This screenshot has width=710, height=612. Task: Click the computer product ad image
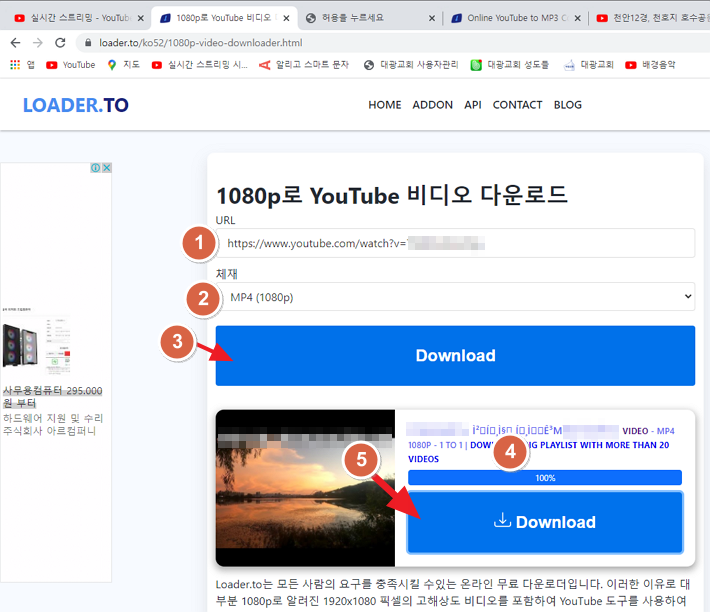point(36,345)
